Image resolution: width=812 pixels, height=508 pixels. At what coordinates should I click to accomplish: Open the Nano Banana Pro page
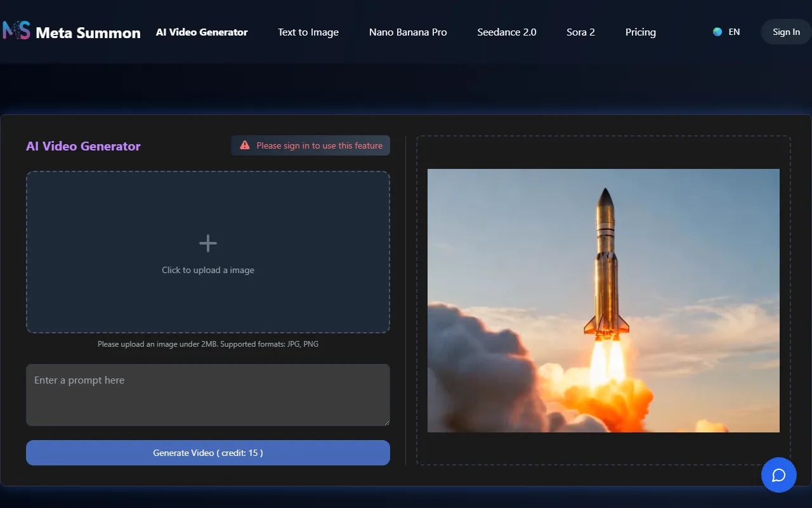(x=408, y=32)
